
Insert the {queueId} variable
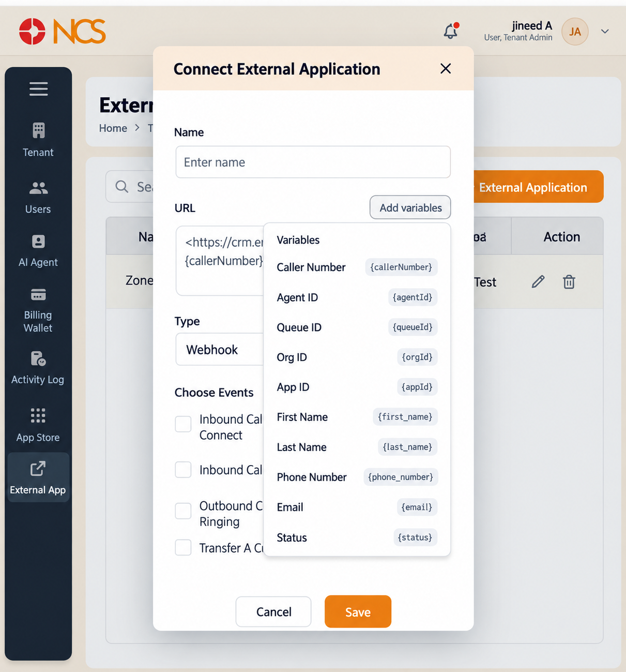(x=413, y=327)
